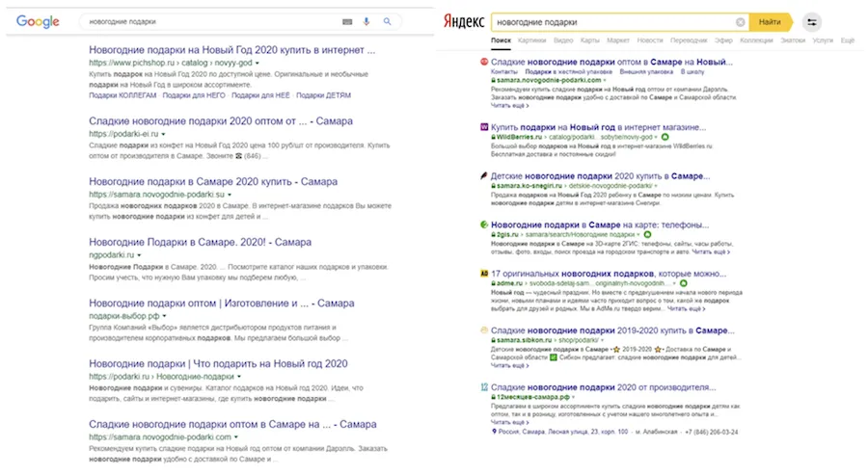Image resolution: width=868 pixels, height=476 pixels.
Task: Click the Google logo
Action: (38, 21)
